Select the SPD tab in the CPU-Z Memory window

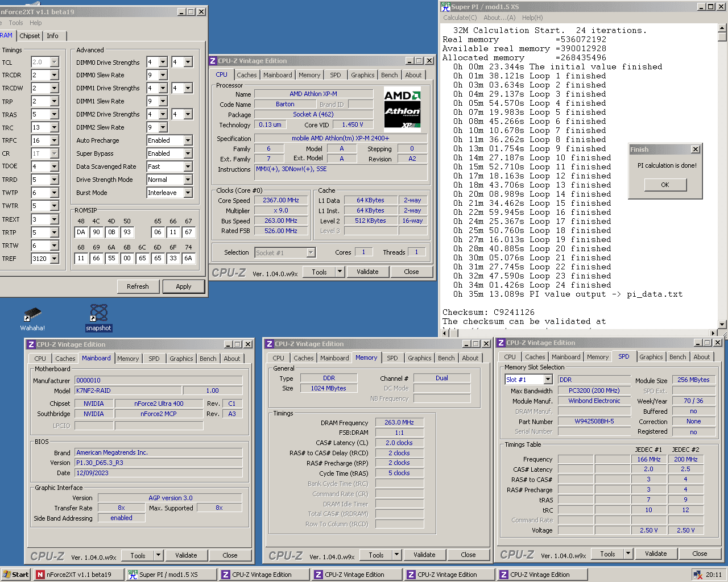point(392,358)
